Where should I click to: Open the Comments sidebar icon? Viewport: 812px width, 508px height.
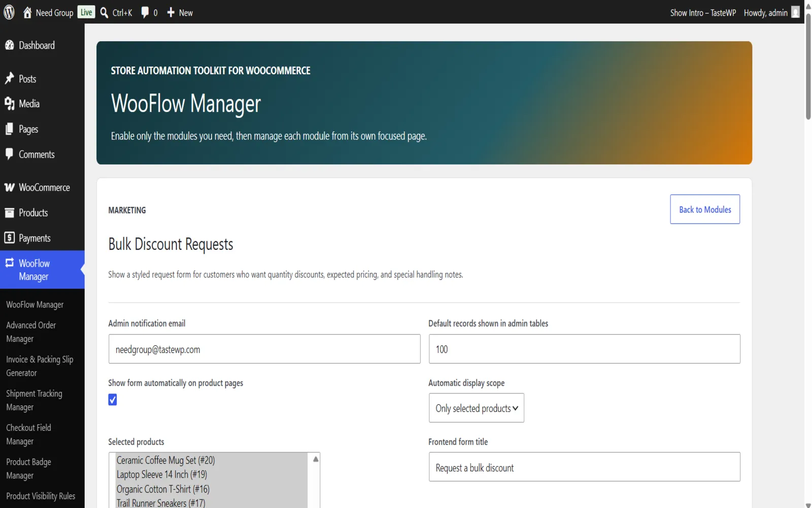click(9, 154)
